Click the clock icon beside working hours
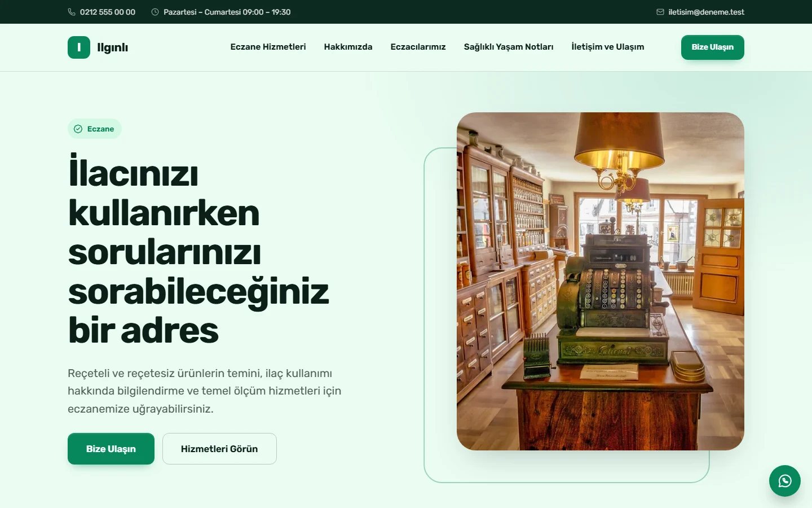Screen dimensions: 812x508 [155, 12]
